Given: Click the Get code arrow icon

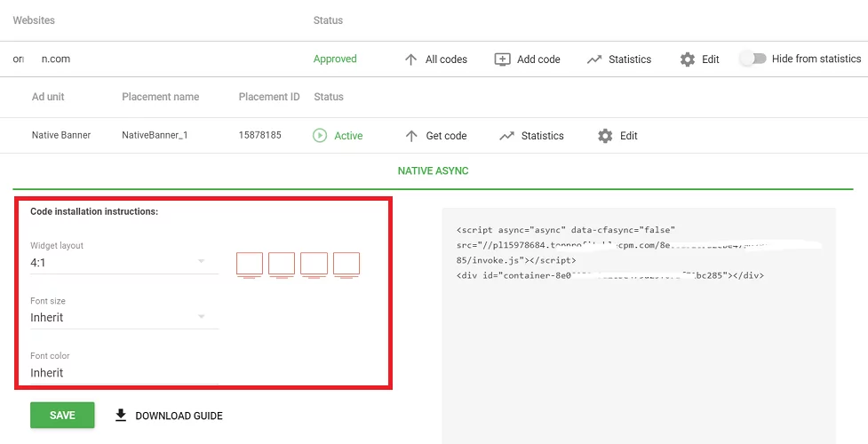Looking at the screenshot, I should pos(411,136).
